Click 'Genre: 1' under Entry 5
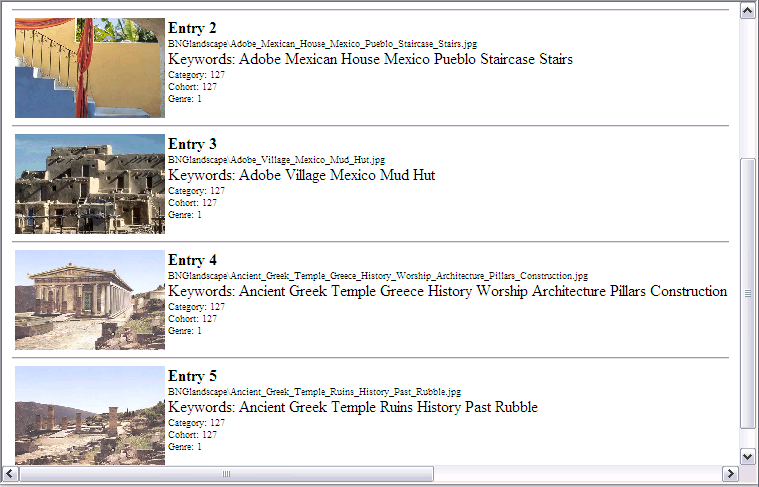The width and height of the screenshot is (759, 487). click(x=185, y=447)
